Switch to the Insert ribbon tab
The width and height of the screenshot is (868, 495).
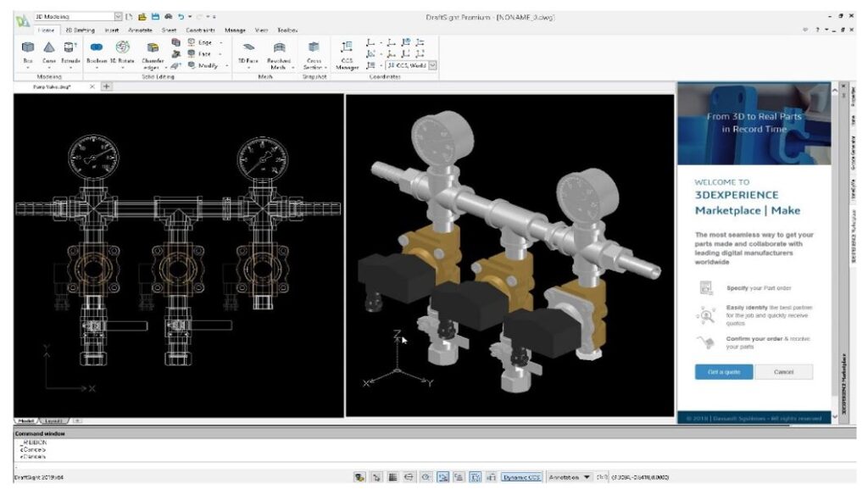click(x=111, y=30)
